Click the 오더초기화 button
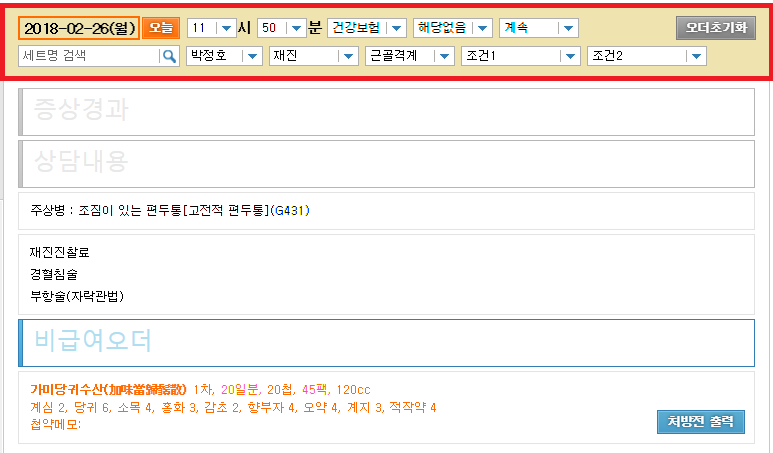The height and width of the screenshot is (453, 773). click(716, 28)
